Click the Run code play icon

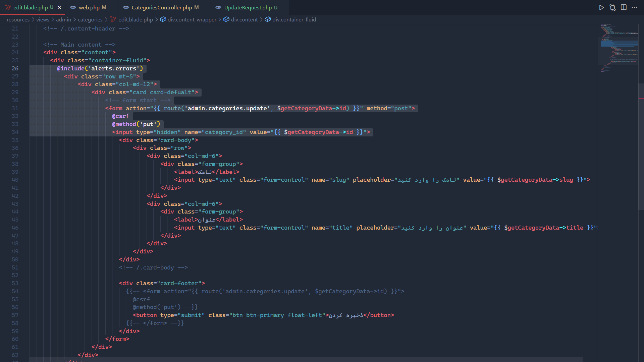[x=601, y=7]
